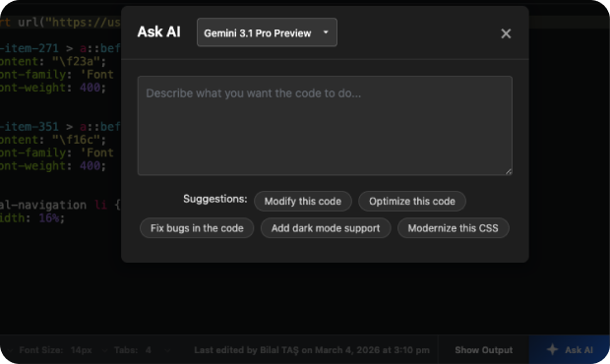Image resolution: width=610 pixels, height=364 pixels.
Task: Choose the 'Modify this code' suggestion
Action: (x=303, y=202)
